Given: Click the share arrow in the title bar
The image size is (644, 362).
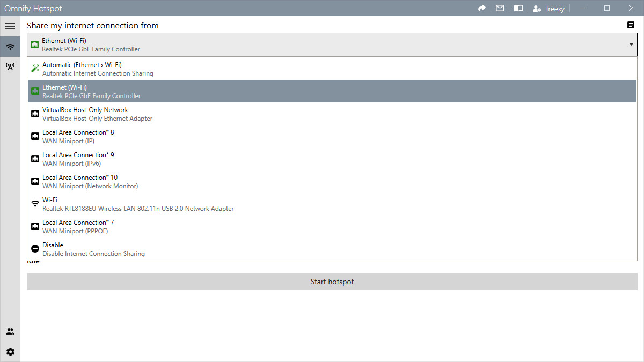Looking at the screenshot, I should click(x=481, y=8).
